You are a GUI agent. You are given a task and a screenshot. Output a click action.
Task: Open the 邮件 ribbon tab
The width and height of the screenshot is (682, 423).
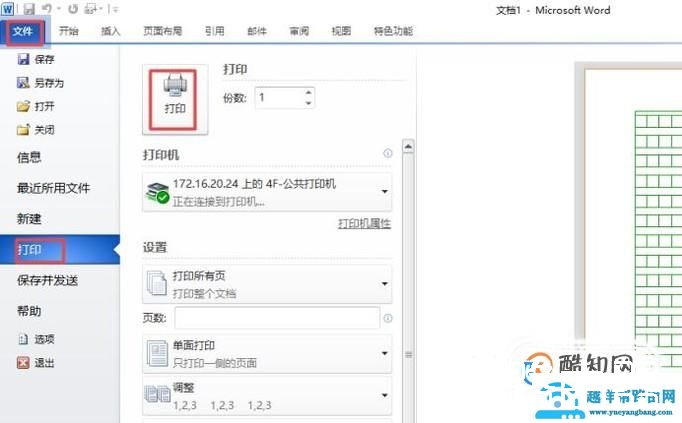pyautogui.click(x=257, y=31)
